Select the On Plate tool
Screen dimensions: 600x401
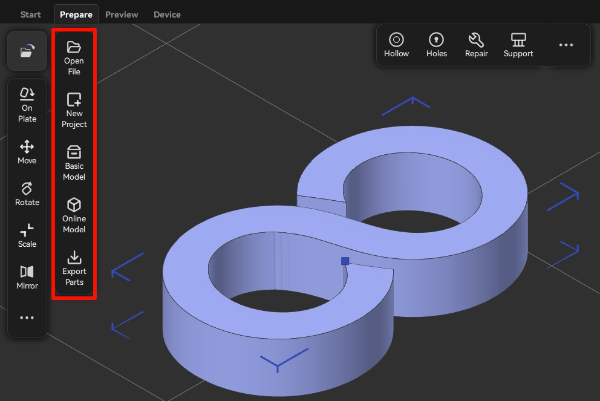coord(27,104)
